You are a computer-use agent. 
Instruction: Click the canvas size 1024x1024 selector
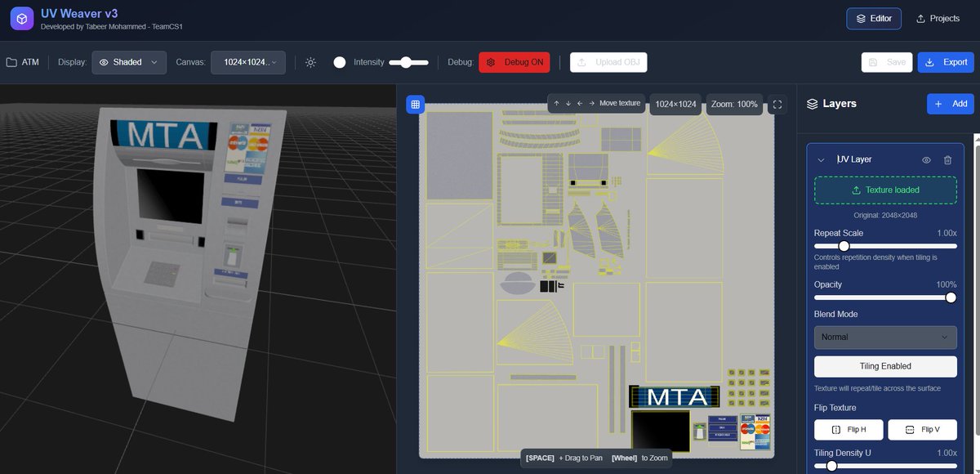click(248, 61)
